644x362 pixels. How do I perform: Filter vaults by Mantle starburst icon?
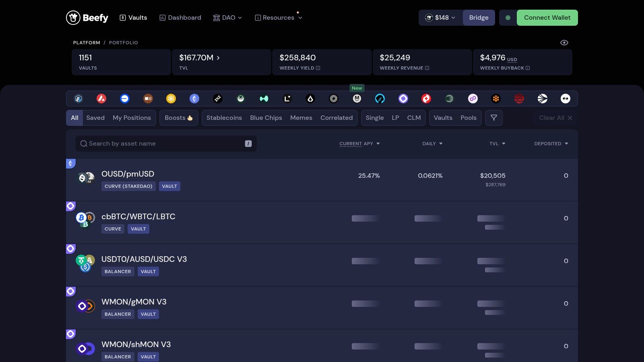click(x=334, y=99)
